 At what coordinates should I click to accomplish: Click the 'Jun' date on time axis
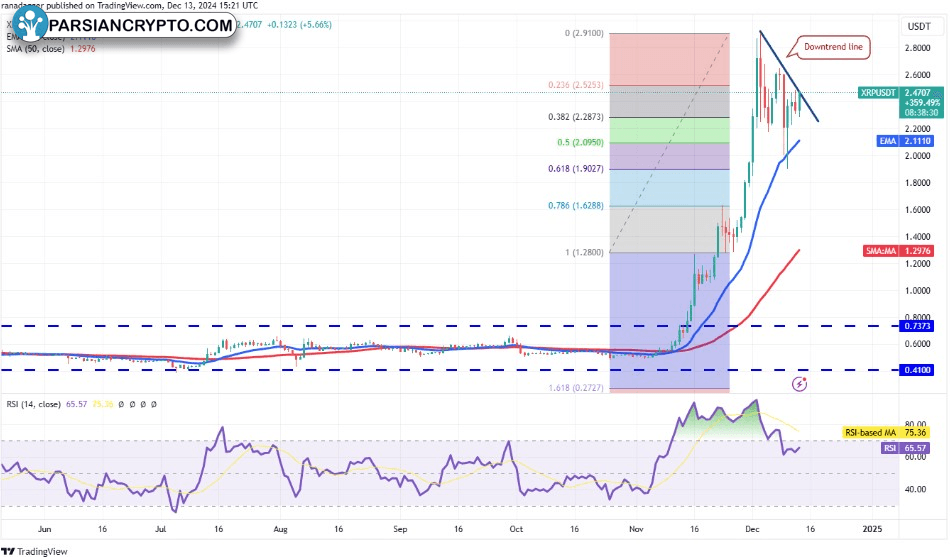point(45,529)
